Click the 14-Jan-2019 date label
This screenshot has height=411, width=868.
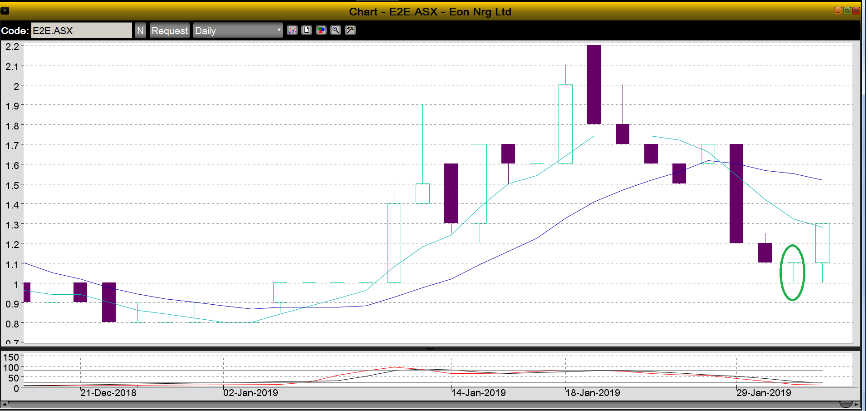(x=479, y=393)
